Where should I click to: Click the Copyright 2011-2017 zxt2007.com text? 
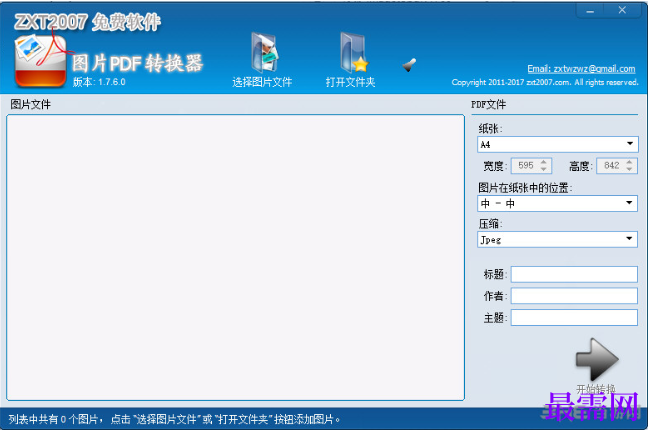(x=545, y=82)
